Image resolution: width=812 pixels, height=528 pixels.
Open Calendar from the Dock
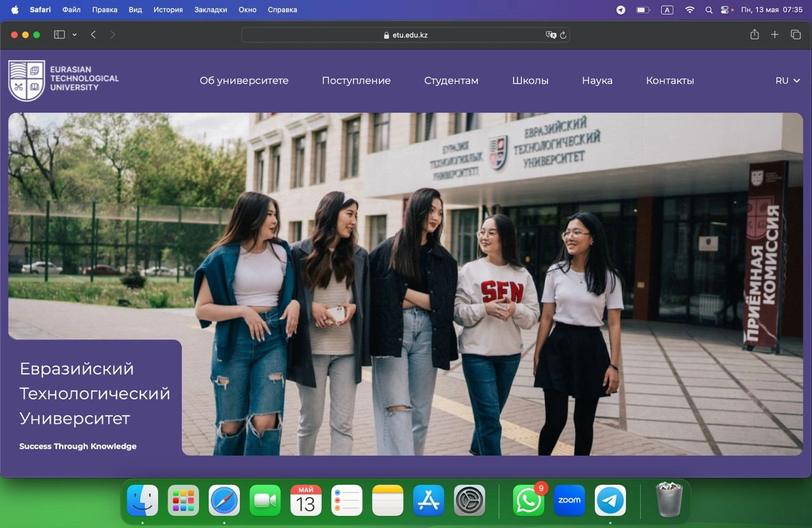point(306,501)
